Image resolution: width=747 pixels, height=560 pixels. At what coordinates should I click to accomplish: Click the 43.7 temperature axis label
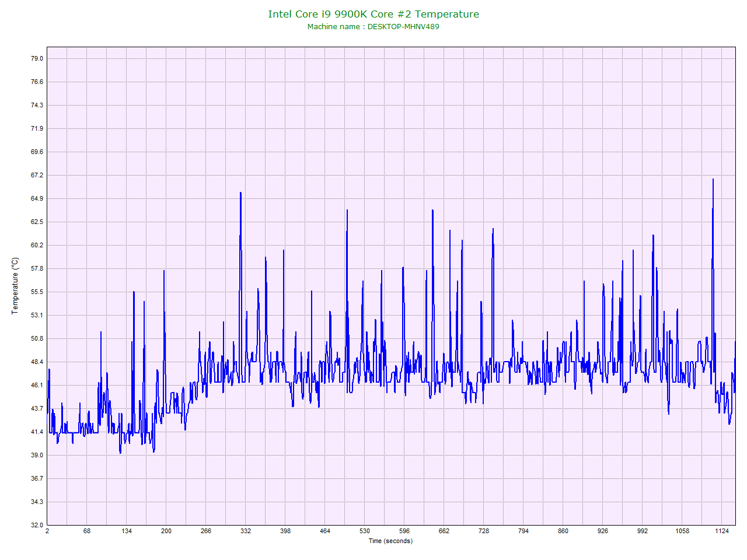point(37,408)
